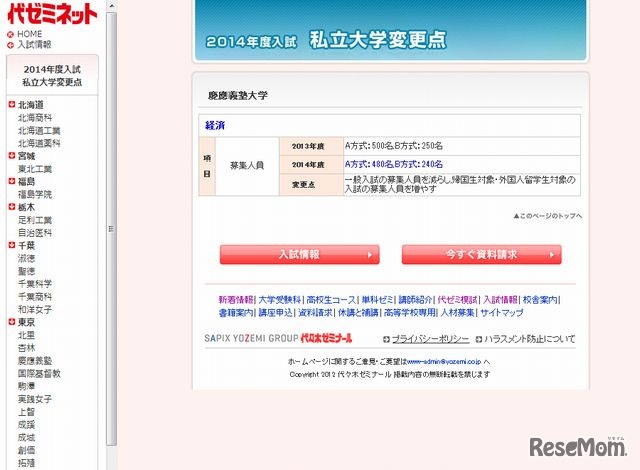
Task: Collapse the 北海道 region expander icon
Action: pos(12,104)
